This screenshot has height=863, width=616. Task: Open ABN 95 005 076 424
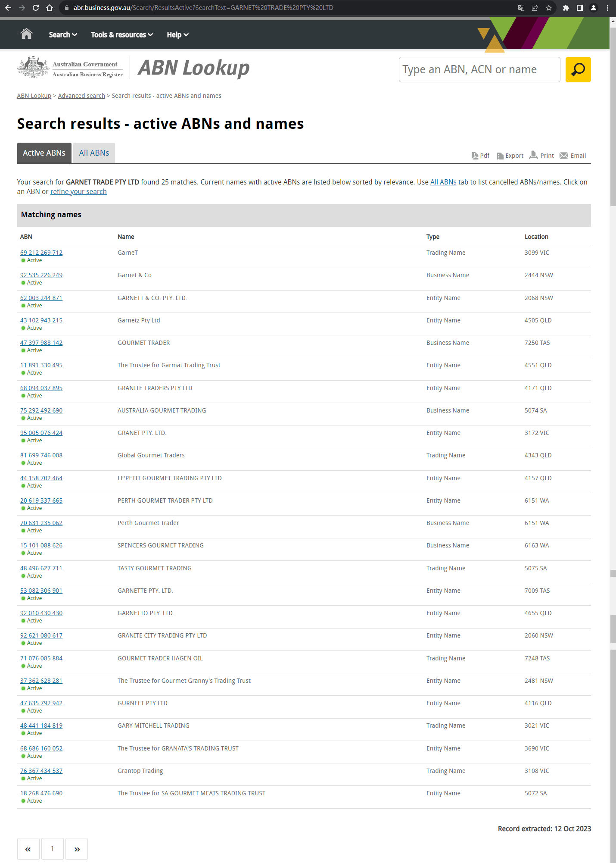(41, 433)
